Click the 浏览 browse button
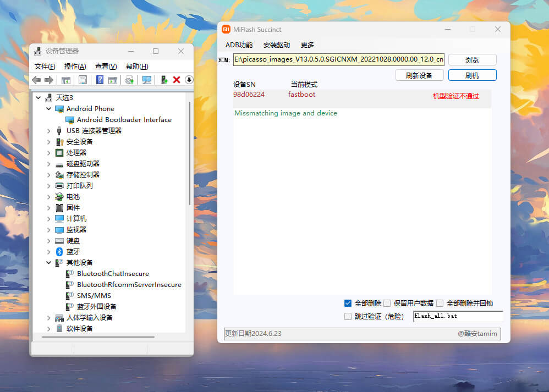549x392 pixels. click(472, 60)
